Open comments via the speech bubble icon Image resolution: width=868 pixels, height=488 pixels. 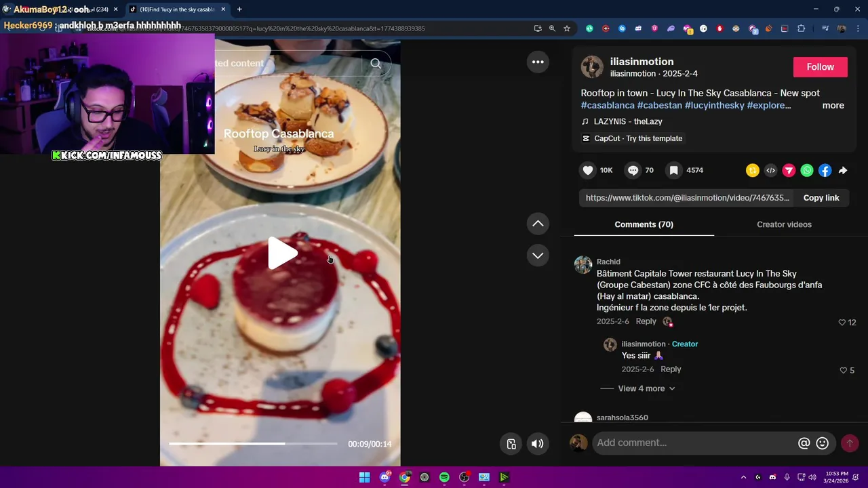coord(633,171)
